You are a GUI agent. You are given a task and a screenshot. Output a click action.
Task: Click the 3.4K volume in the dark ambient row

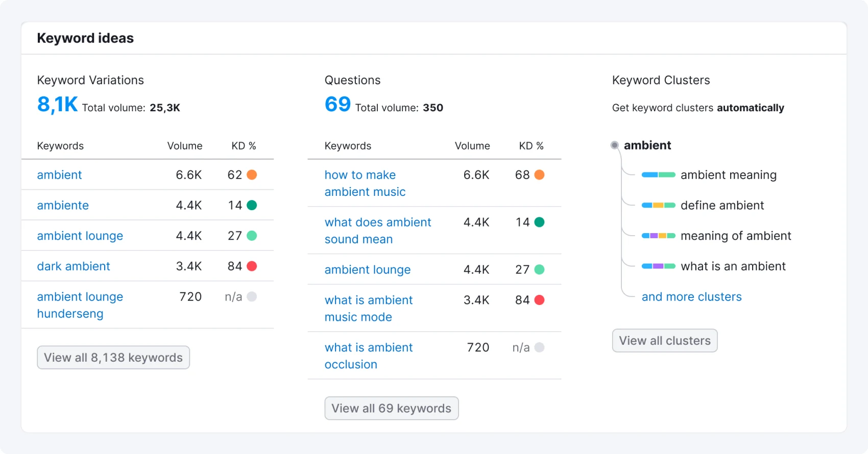[189, 266]
